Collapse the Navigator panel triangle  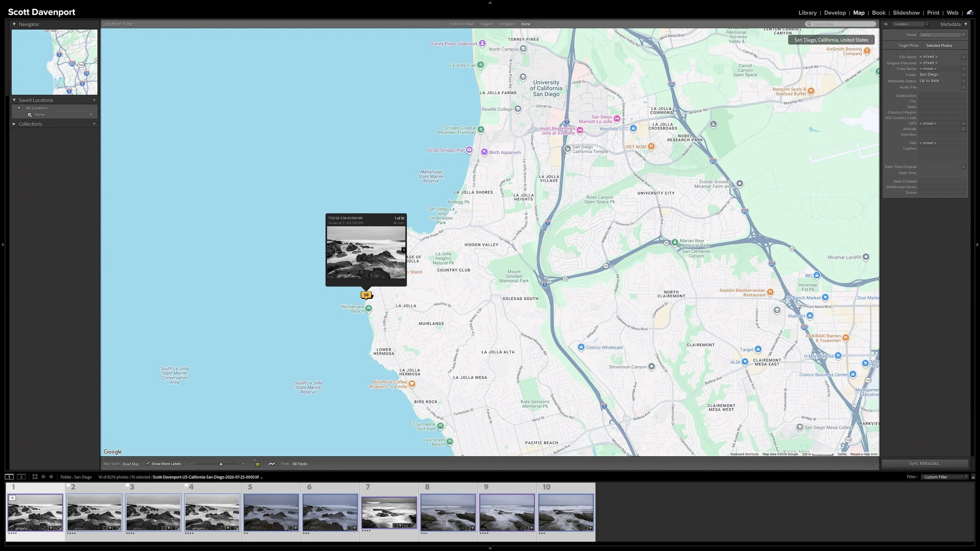click(14, 24)
